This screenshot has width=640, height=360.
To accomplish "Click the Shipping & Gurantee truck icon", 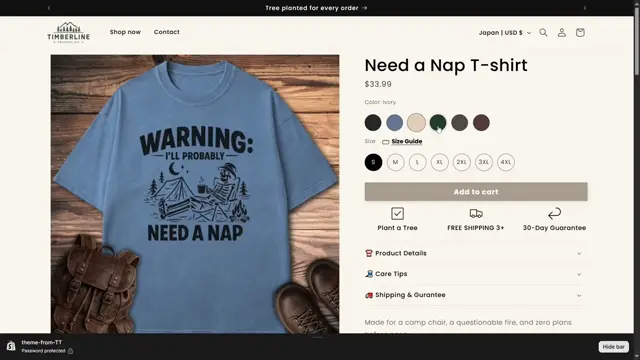I will pos(369,295).
